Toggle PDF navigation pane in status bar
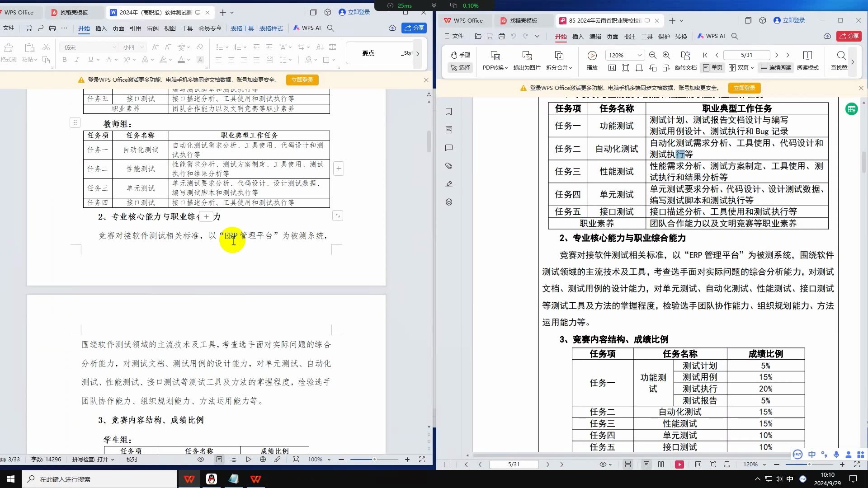 tap(447, 465)
